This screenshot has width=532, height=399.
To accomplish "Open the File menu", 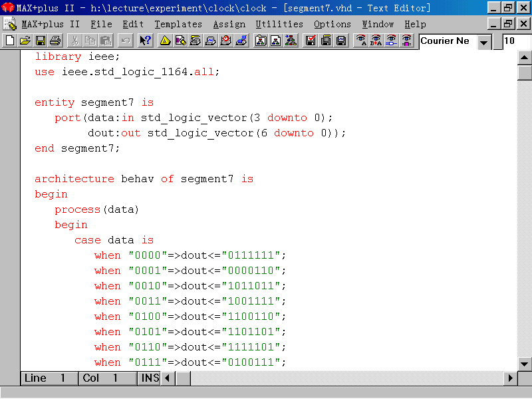I will pos(101,25).
